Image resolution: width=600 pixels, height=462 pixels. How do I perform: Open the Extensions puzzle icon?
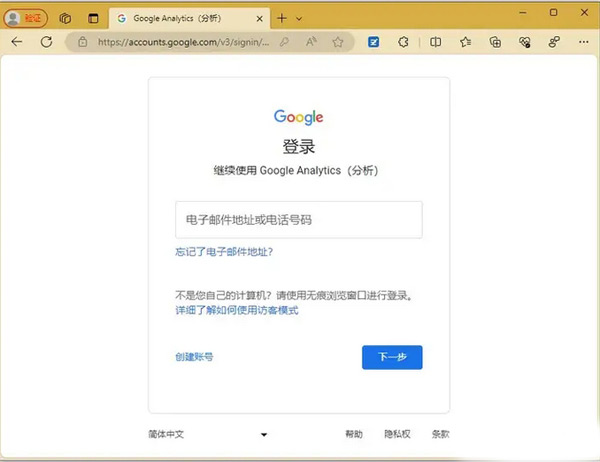pyautogui.click(x=404, y=42)
